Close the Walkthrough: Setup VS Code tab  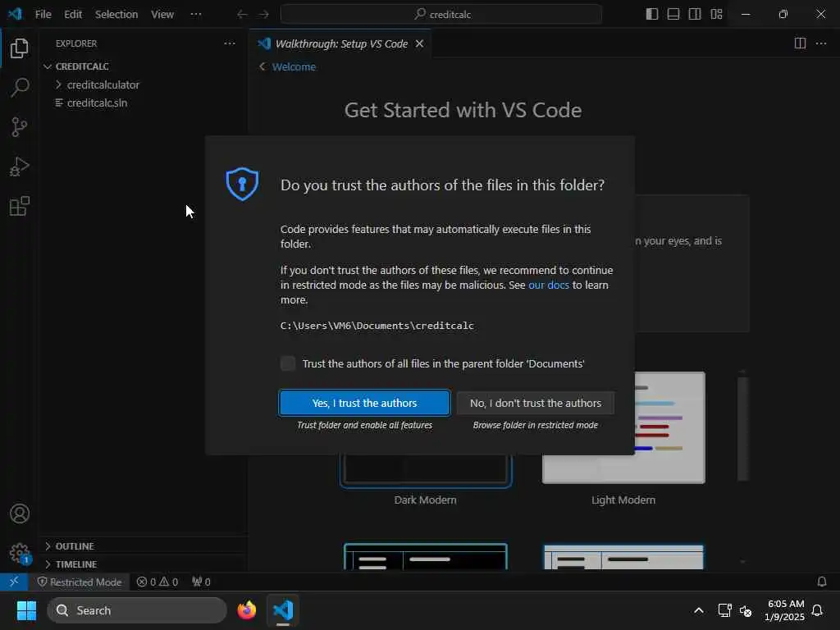click(419, 43)
